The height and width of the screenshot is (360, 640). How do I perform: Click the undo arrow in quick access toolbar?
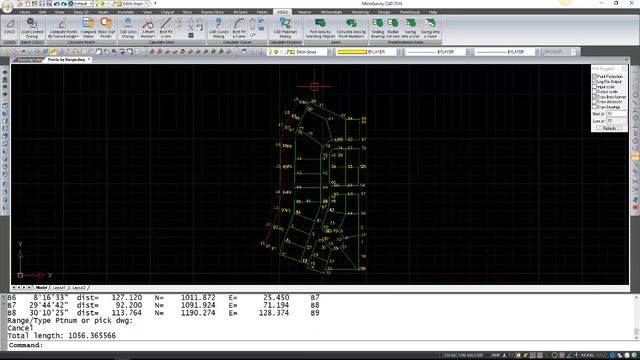tap(57, 4)
